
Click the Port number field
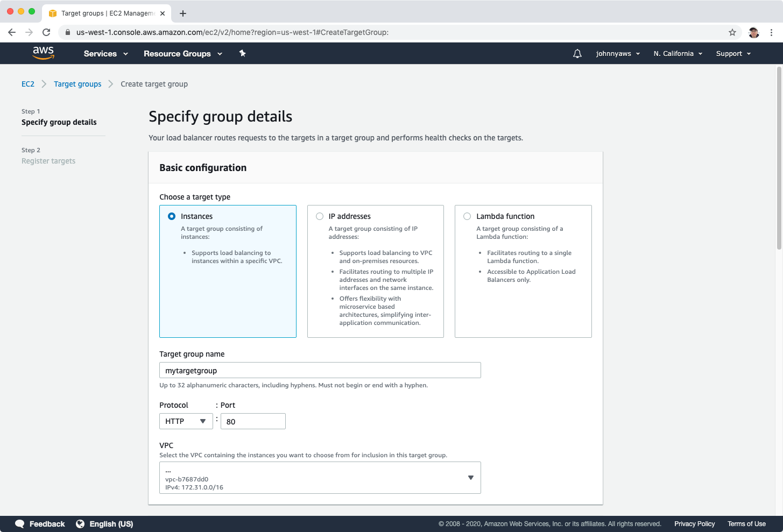click(x=253, y=421)
